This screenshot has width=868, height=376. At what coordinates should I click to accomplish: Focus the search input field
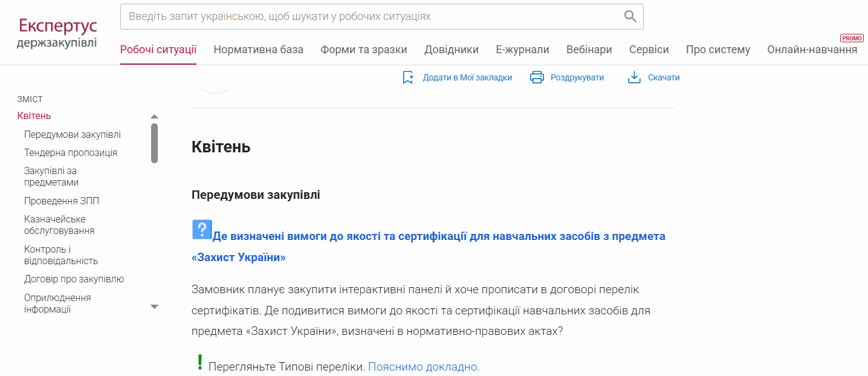(372, 16)
